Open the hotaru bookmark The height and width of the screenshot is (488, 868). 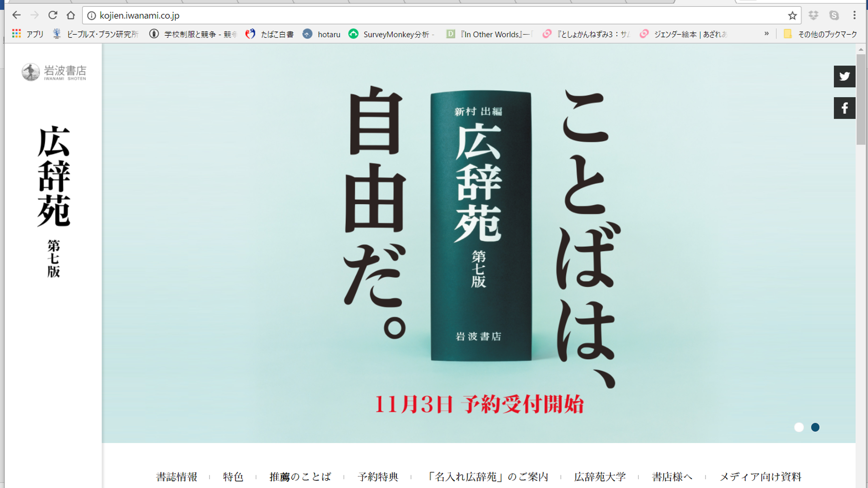pyautogui.click(x=321, y=34)
